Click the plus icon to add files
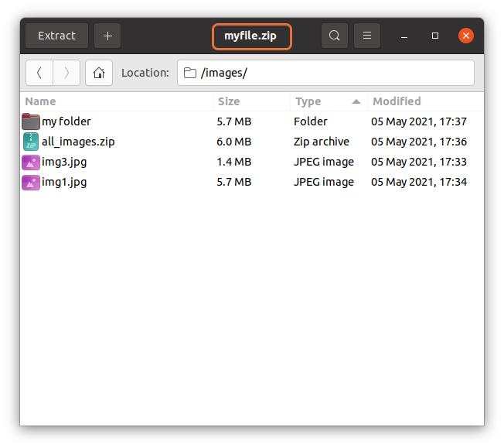Image resolution: width=504 pixels, height=448 pixels. point(107,36)
